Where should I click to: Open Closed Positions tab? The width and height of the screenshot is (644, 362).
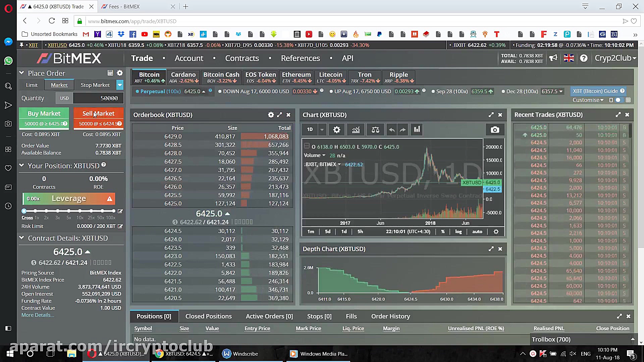(209, 316)
